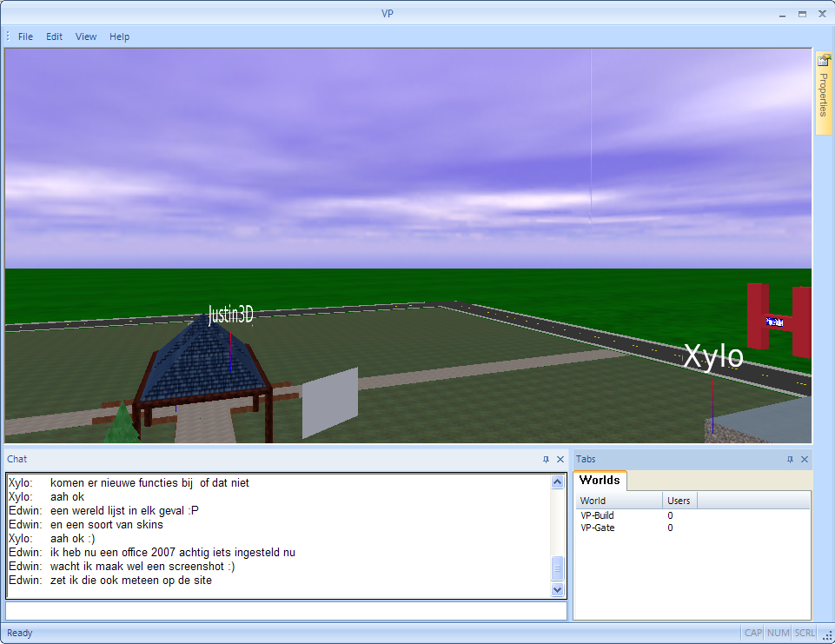835x644 pixels.
Task: Open the View menu
Action: tap(85, 37)
